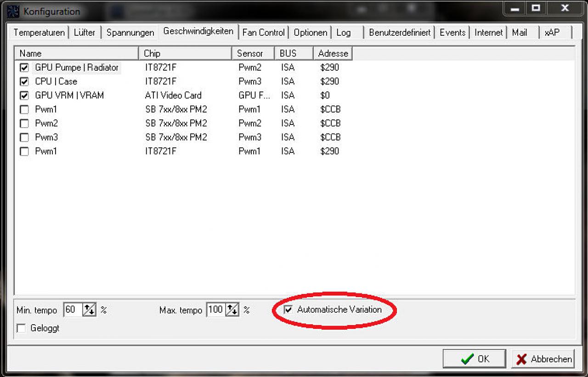
Task: Sort the list by Chip column header
Action: [185, 53]
